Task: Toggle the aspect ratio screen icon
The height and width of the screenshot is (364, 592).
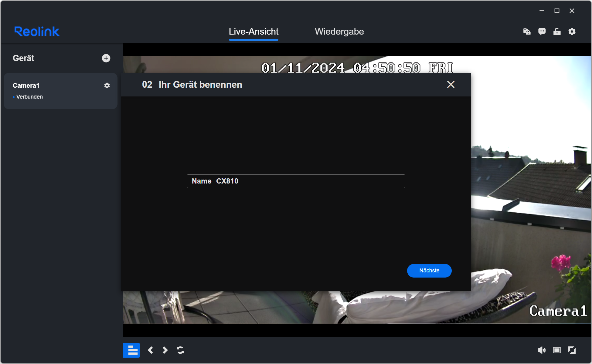Action: click(557, 350)
